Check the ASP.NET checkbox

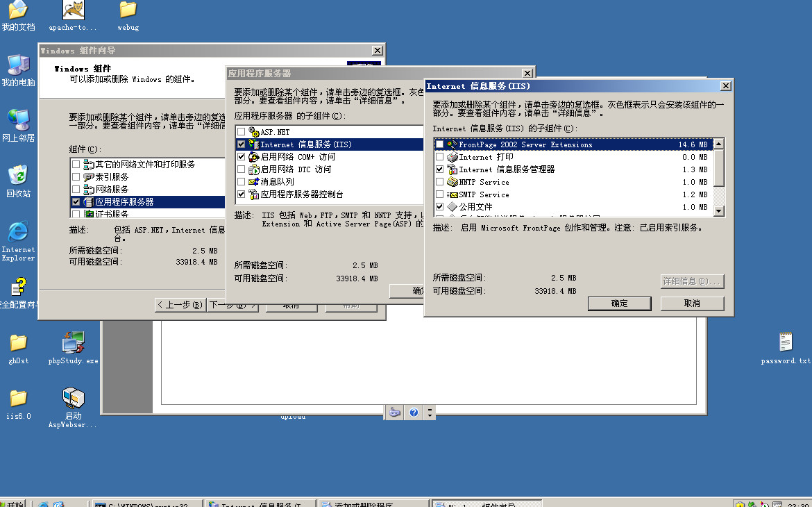pos(242,132)
